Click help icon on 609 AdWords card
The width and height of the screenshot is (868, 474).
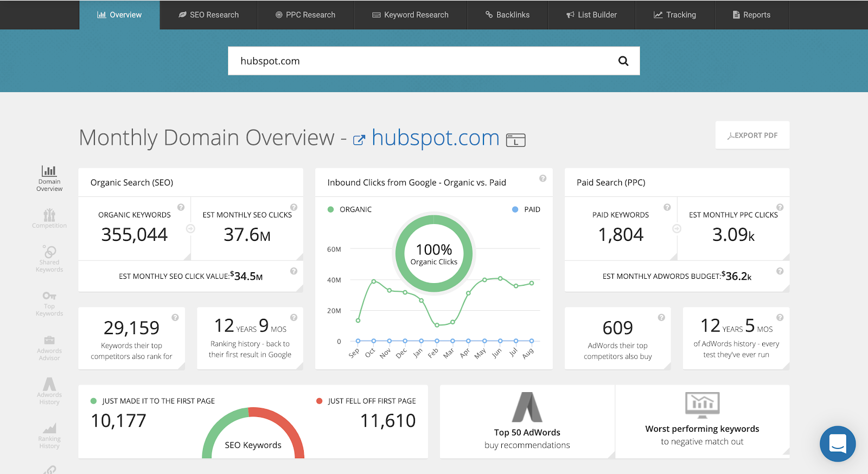(661, 318)
